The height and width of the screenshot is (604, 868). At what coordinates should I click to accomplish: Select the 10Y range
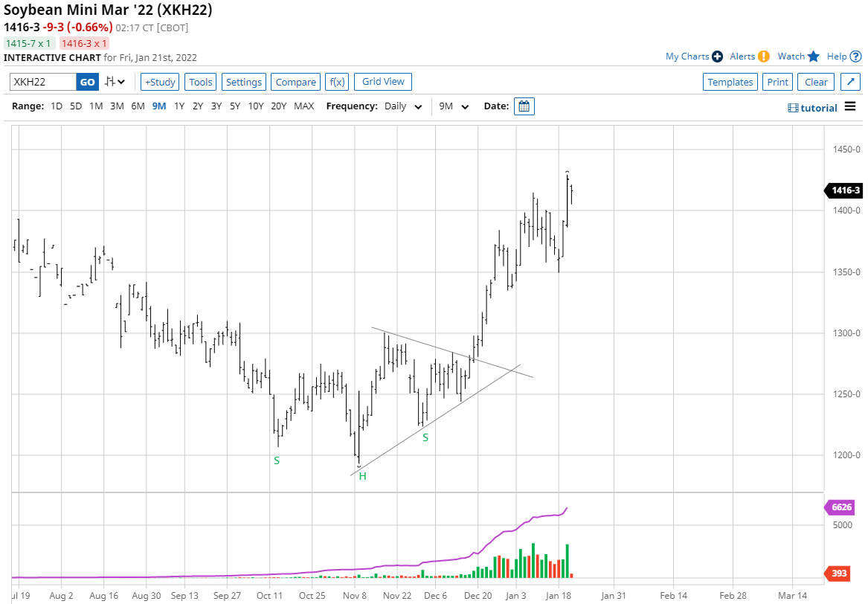(x=256, y=106)
